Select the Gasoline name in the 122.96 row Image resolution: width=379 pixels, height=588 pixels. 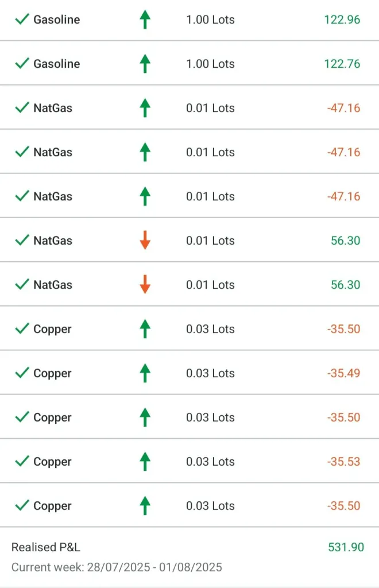(57, 20)
